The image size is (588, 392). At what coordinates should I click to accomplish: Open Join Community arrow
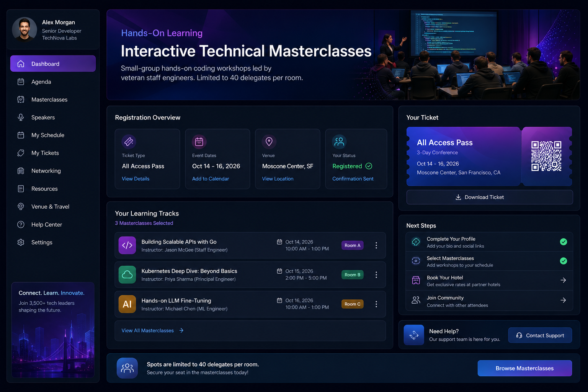tap(563, 300)
